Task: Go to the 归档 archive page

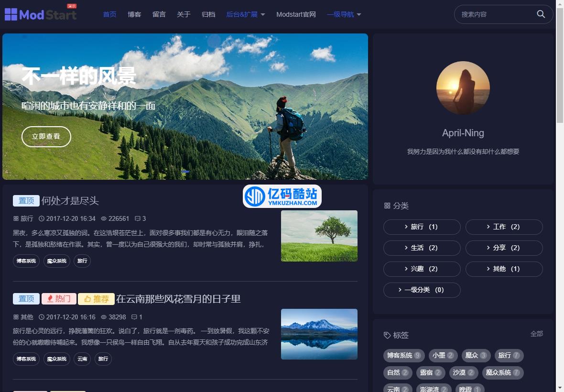Action: pyautogui.click(x=208, y=14)
